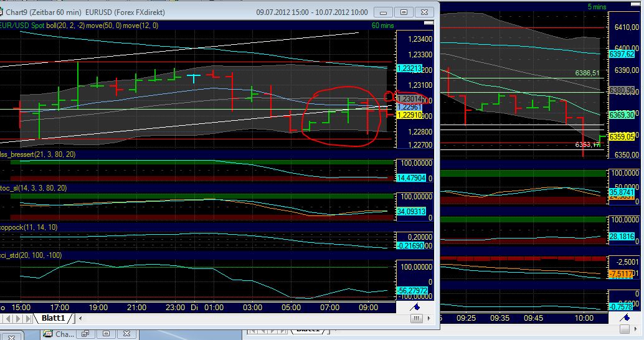Click the 35,8741 indicator value in the 5 mins chart

[x=622, y=192]
